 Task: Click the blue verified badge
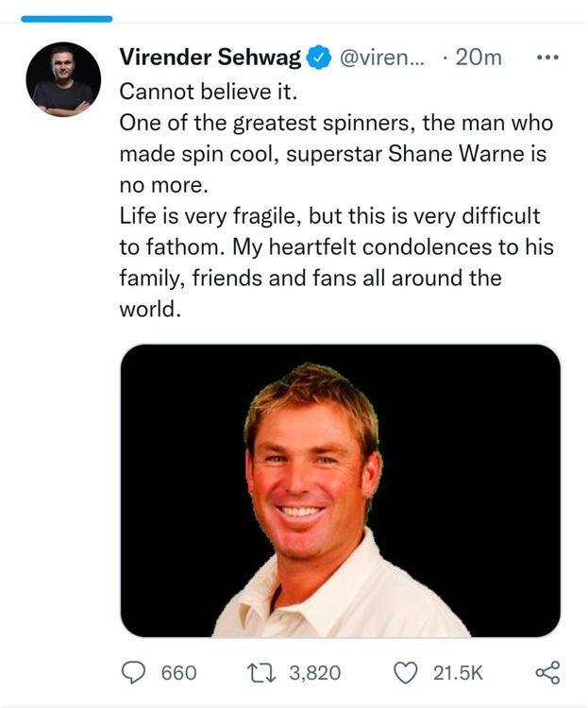(x=320, y=58)
